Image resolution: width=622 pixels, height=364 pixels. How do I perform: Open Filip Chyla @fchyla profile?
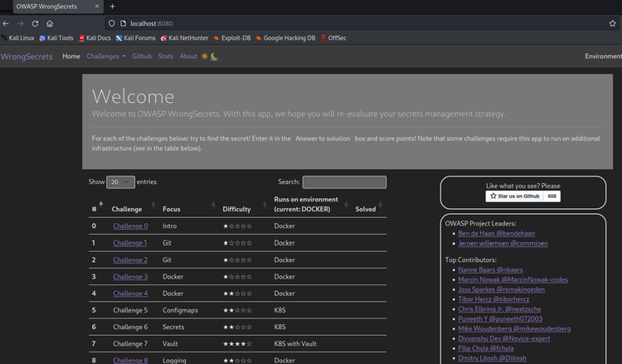tap(486, 348)
